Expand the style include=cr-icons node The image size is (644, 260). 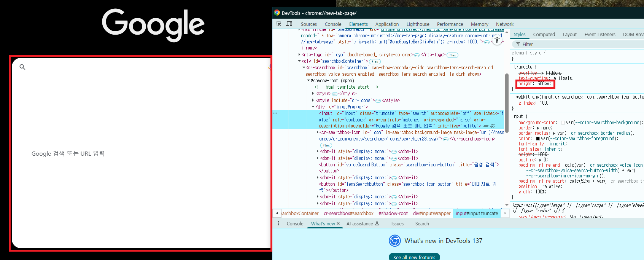(313, 100)
